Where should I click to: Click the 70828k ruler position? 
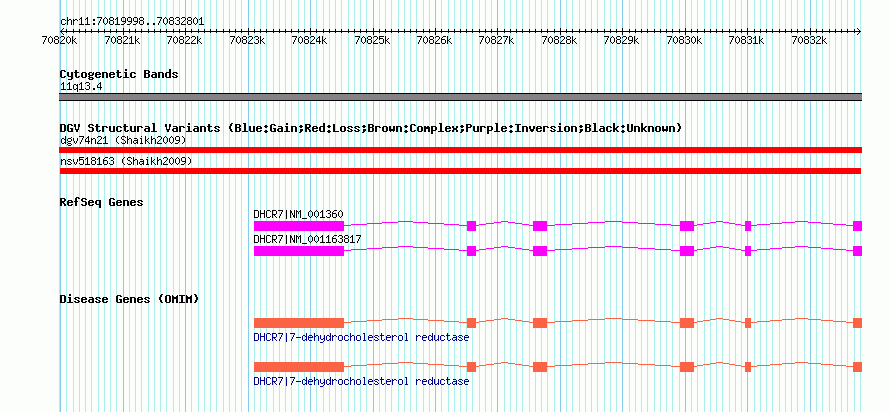[x=560, y=40]
